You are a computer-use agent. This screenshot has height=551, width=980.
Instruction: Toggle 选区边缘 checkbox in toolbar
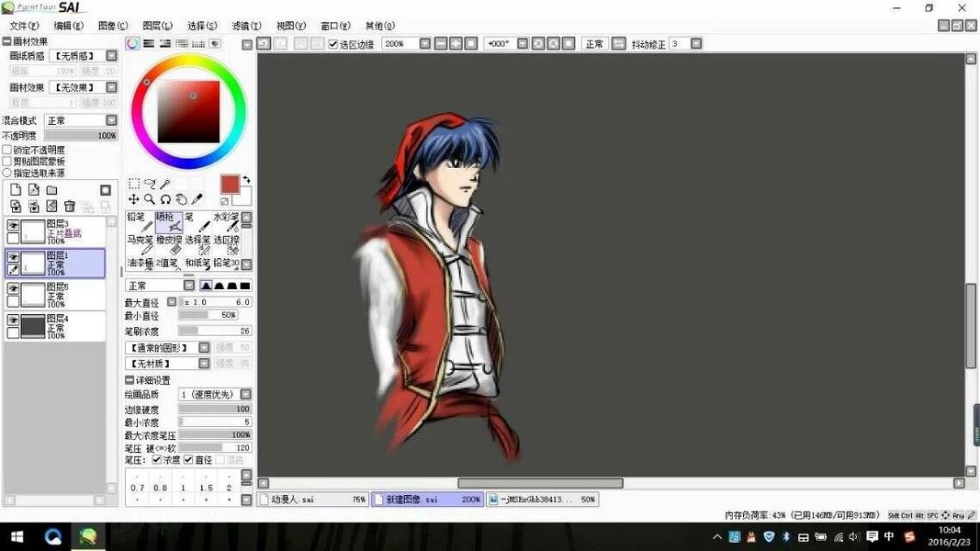point(333,44)
